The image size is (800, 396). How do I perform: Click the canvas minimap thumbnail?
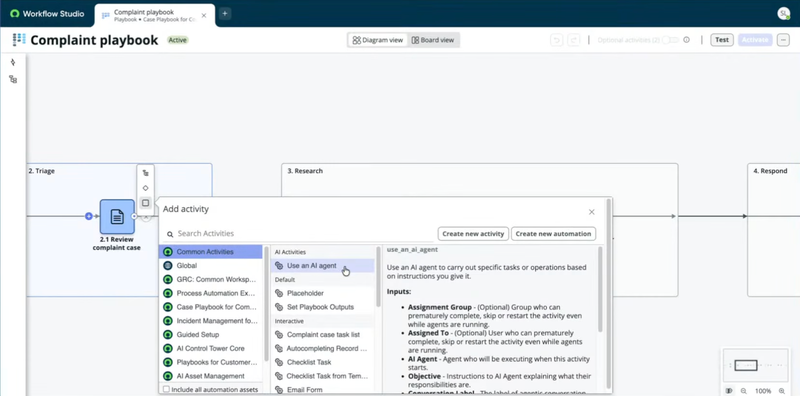pos(756,365)
